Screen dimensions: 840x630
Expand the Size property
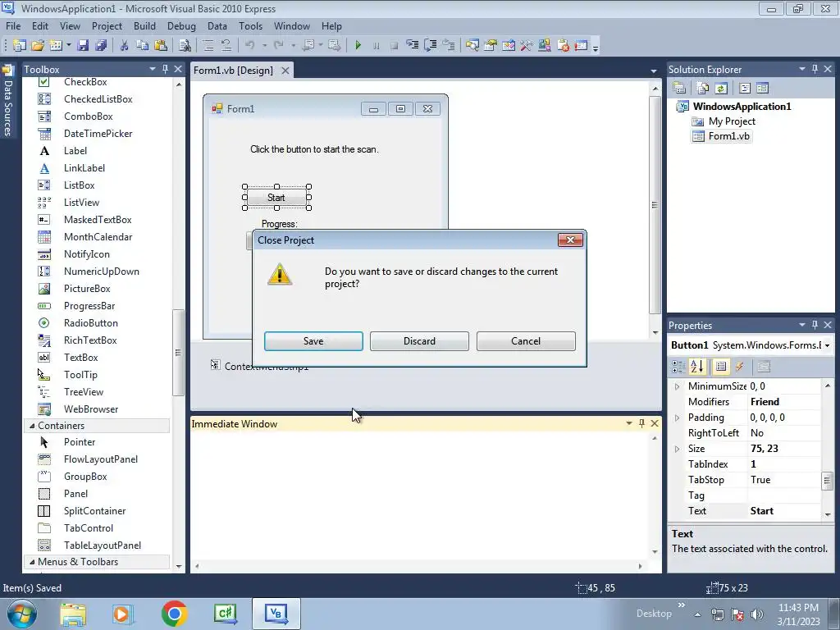[x=677, y=449]
